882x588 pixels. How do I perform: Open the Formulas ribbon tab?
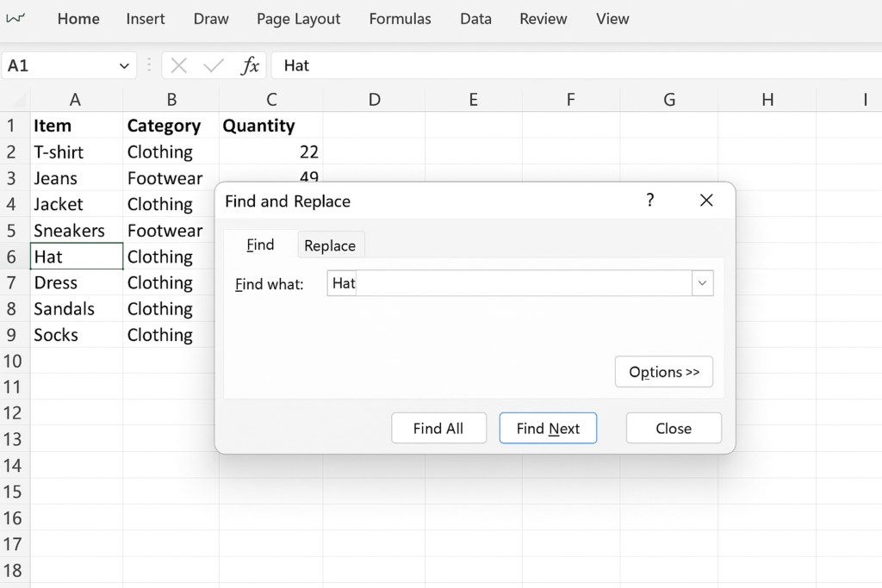click(400, 19)
